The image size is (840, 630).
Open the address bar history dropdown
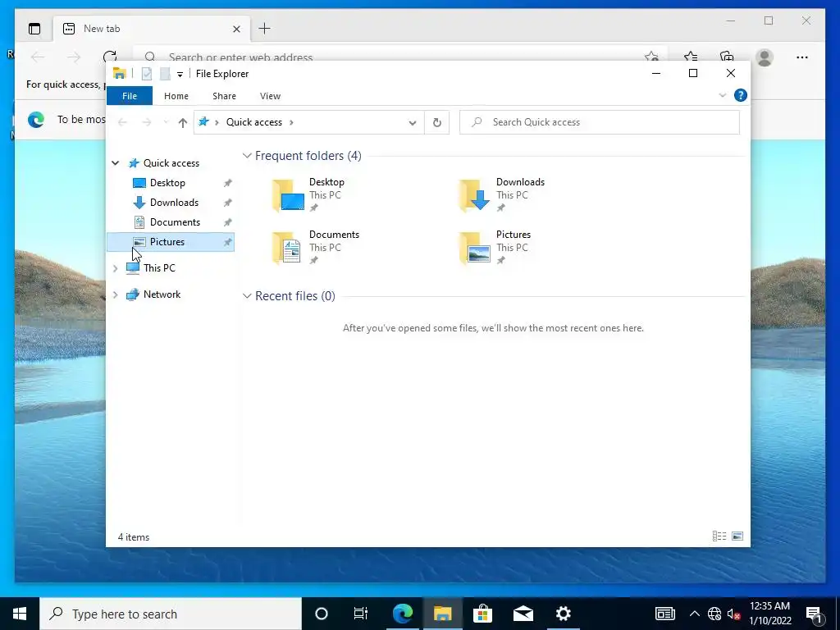click(413, 123)
